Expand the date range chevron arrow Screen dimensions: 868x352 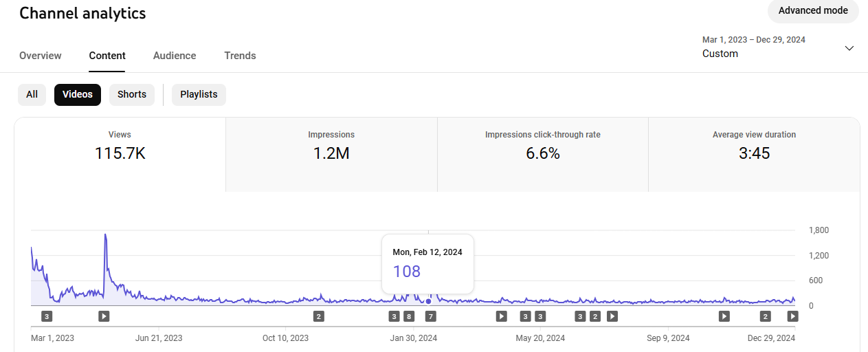[x=849, y=48]
